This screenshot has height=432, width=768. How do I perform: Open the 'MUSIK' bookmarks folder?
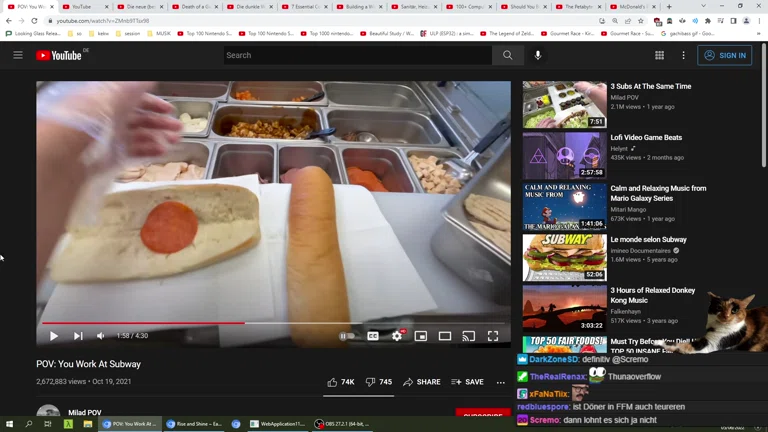pos(159,34)
